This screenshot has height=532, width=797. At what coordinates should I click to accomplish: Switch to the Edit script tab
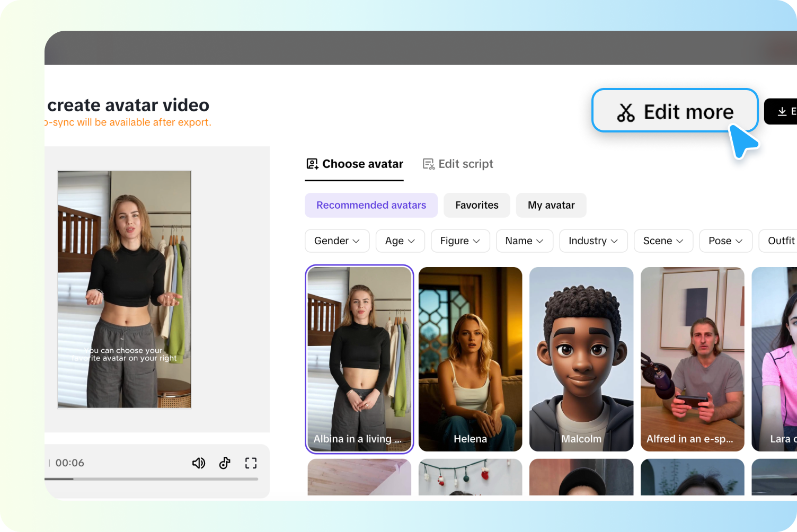458,164
